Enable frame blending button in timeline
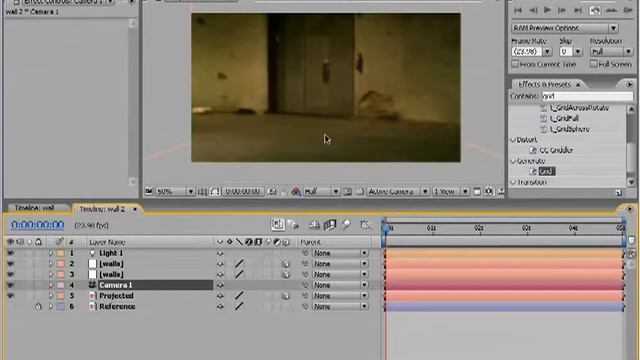This screenshot has width=640, height=360. 329,224
